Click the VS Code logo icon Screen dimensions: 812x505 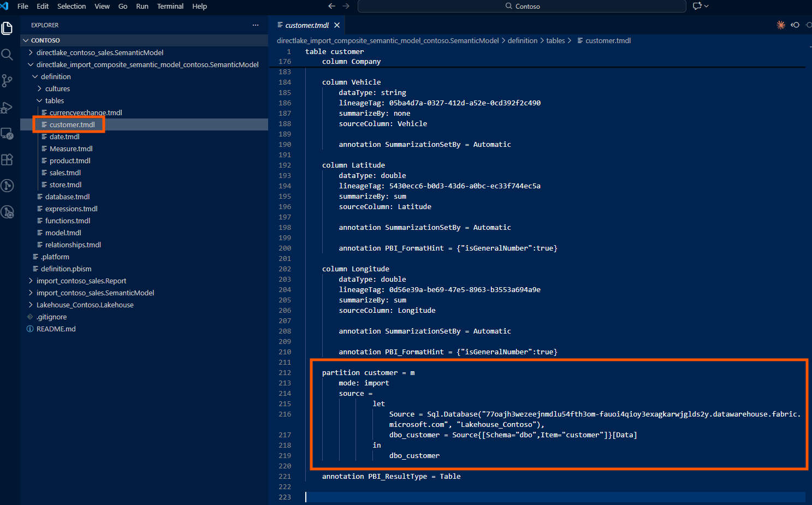click(4, 6)
